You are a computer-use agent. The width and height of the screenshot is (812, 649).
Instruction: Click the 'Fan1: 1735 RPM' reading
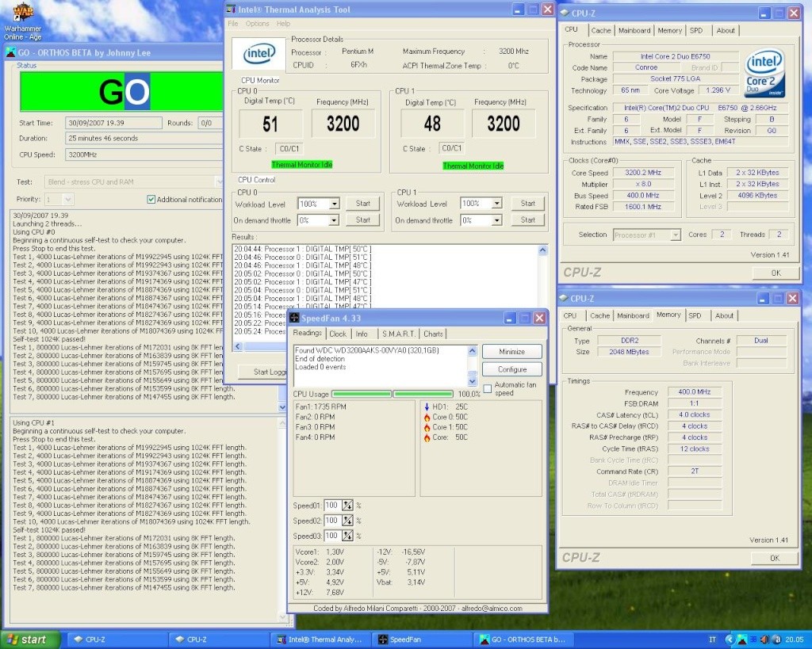[321, 407]
